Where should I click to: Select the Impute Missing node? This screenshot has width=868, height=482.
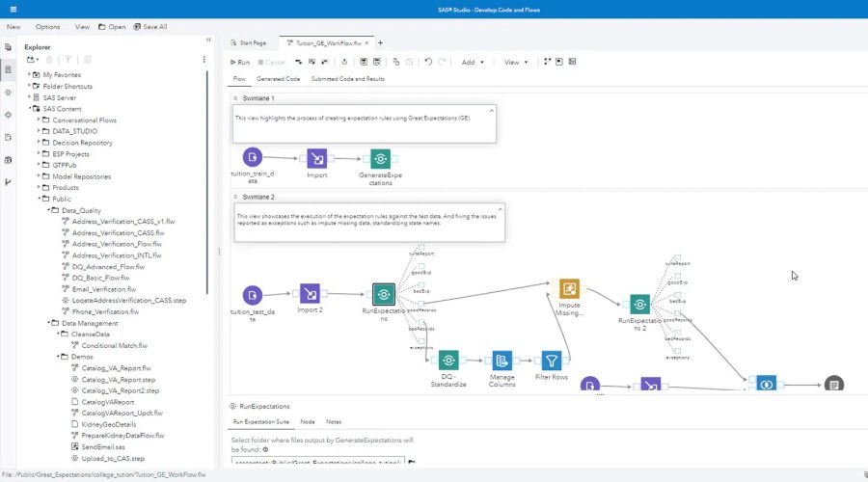(x=569, y=289)
